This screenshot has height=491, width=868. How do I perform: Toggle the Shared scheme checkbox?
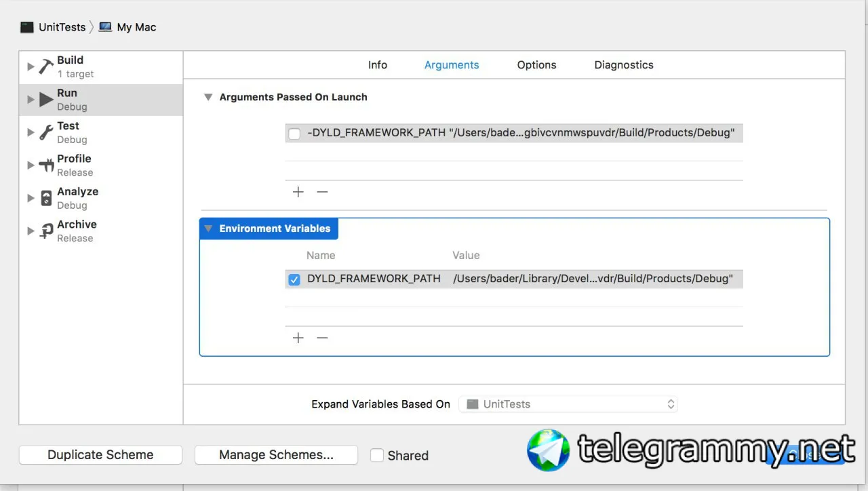[377, 455]
